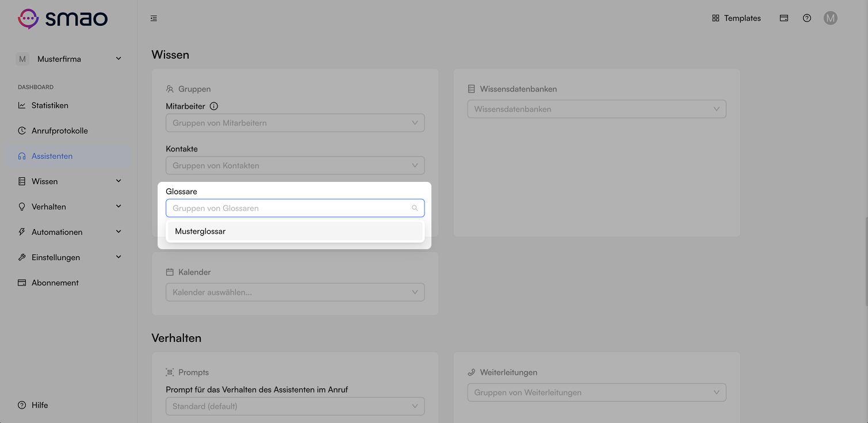Click the Kontakte field label

coord(182,149)
